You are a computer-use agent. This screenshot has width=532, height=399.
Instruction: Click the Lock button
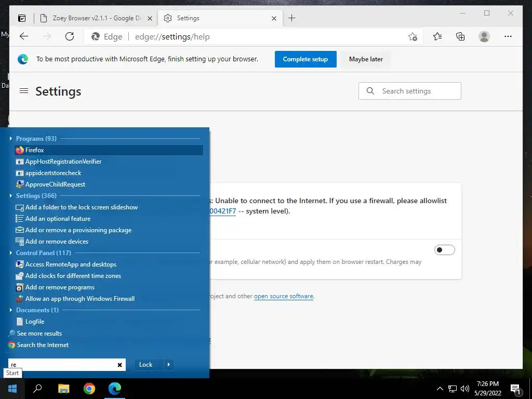[x=146, y=365]
